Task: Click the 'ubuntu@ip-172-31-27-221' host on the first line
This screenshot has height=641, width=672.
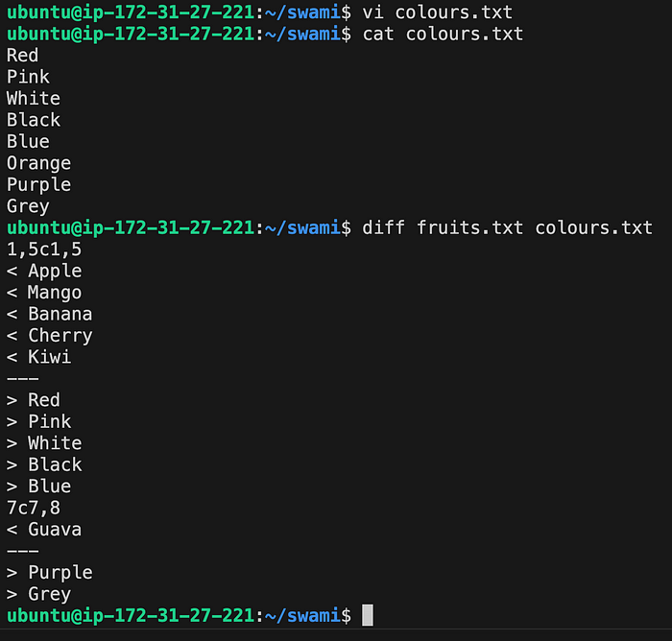Action: coord(131,12)
